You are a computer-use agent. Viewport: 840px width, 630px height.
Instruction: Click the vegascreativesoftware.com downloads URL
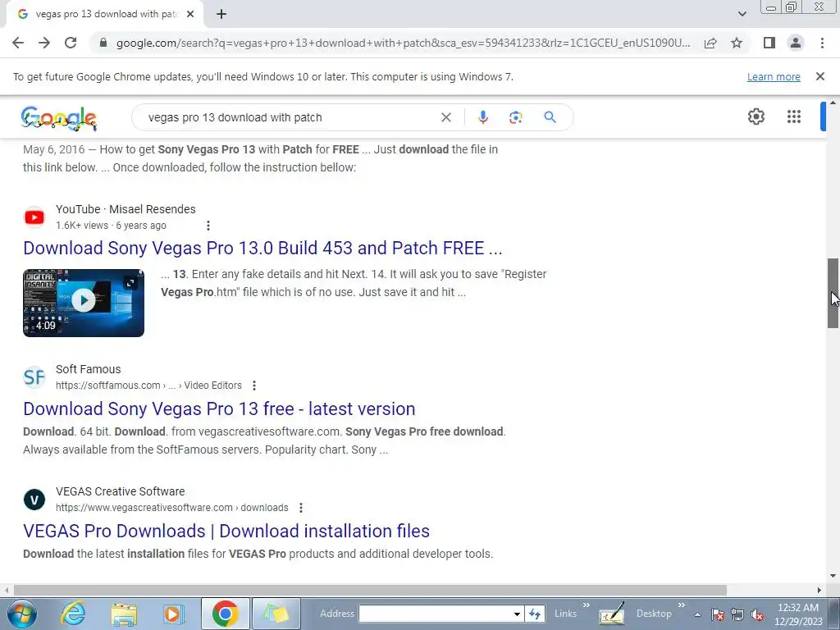click(172, 507)
